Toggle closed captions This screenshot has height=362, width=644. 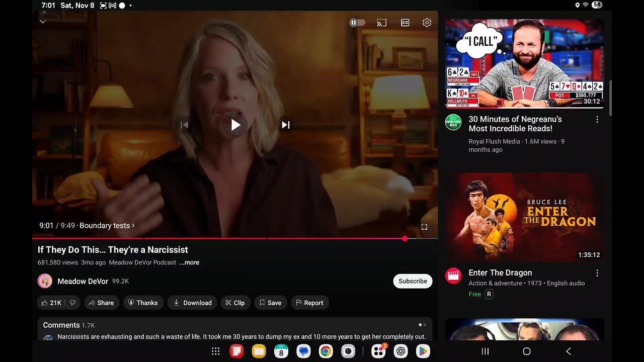pos(405,23)
